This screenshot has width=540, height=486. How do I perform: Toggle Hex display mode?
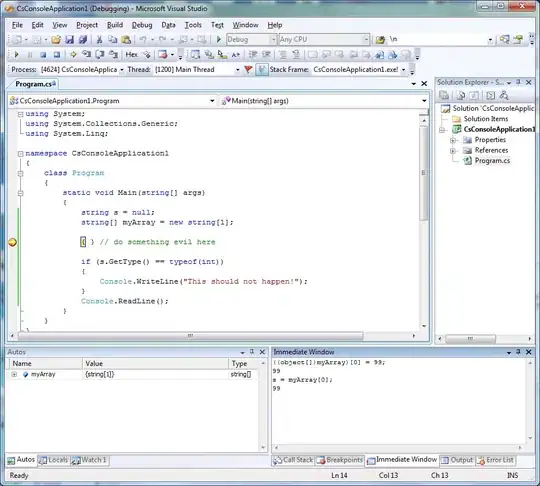point(131,54)
